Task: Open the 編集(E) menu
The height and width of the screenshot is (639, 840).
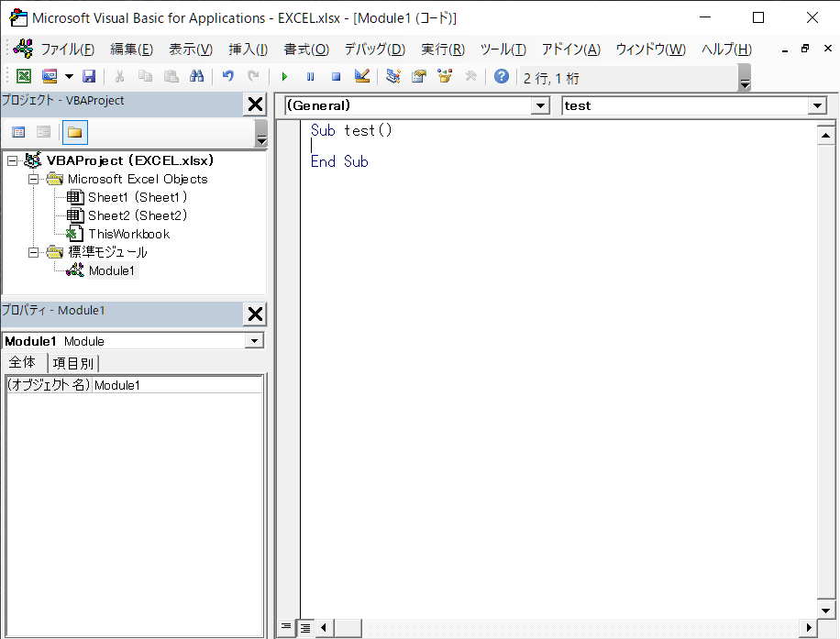Action: pos(131,50)
